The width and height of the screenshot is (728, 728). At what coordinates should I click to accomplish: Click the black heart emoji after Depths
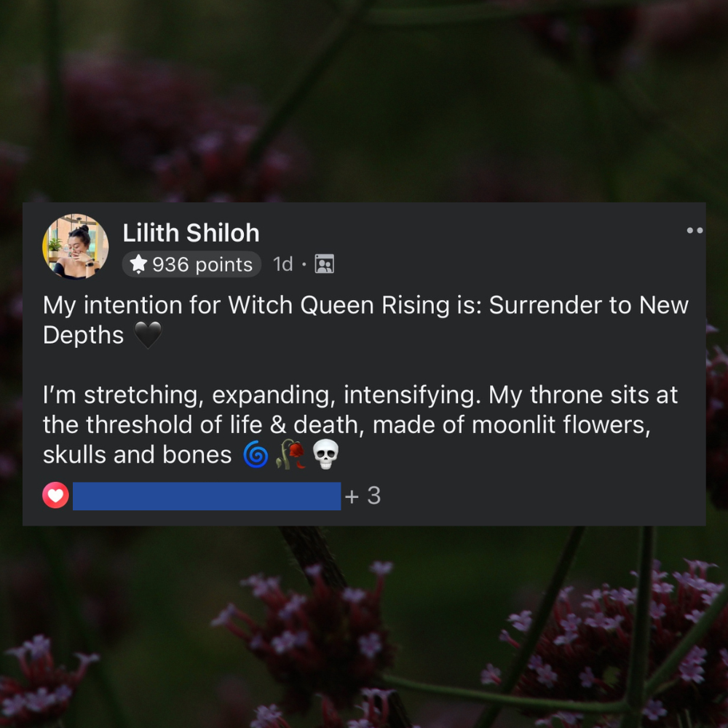[148, 335]
